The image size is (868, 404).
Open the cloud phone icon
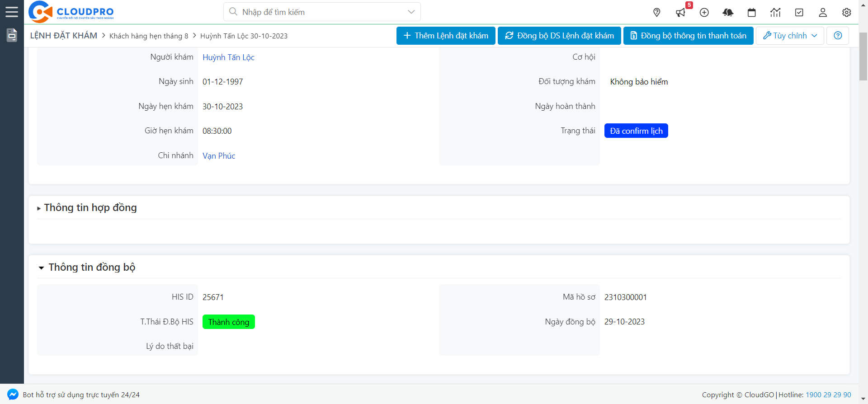(728, 13)
